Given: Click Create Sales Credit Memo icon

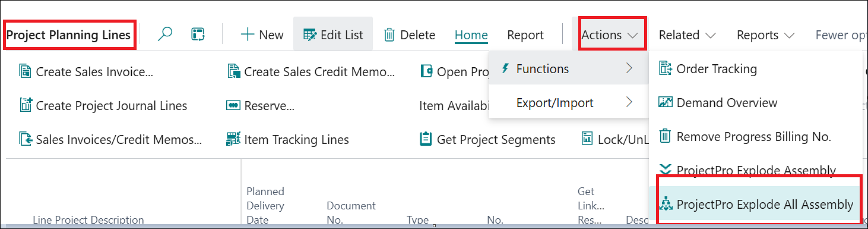Looking at the screenshot, I should [x=233, y=72].
